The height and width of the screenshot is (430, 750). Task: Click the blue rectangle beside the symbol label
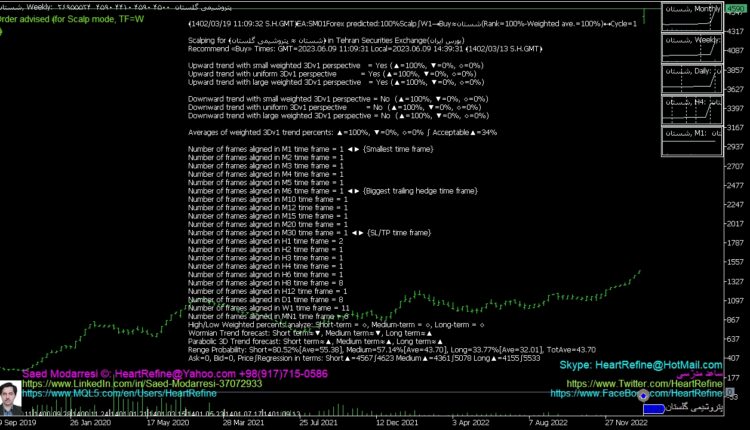coord(655,408)
